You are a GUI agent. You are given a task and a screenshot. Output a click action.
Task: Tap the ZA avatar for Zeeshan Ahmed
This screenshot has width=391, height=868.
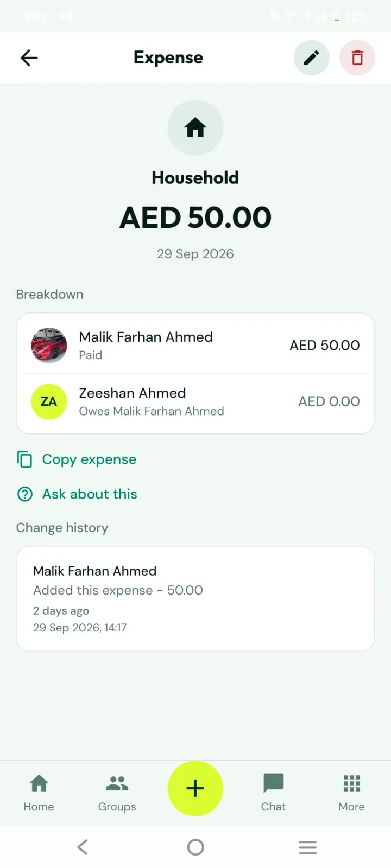[49, 401]
